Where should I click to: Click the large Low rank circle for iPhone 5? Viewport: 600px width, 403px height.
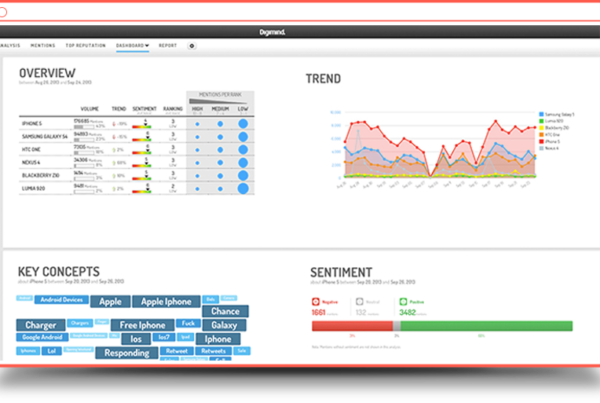(x=242, y=124)
